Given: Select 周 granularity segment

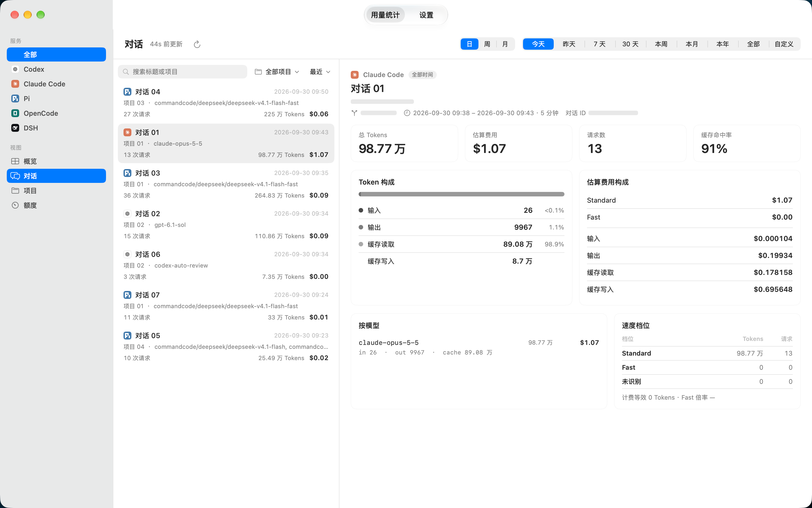Looking at the screenshot, I should click(487, 44).
